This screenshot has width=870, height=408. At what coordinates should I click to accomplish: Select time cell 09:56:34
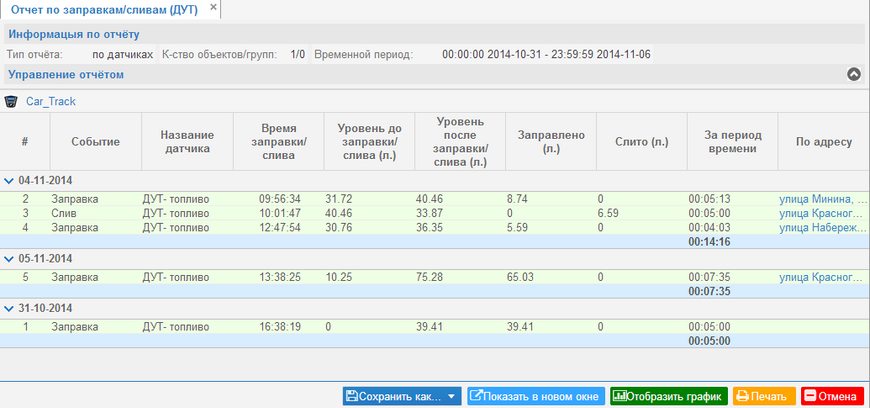pos(280,199)
